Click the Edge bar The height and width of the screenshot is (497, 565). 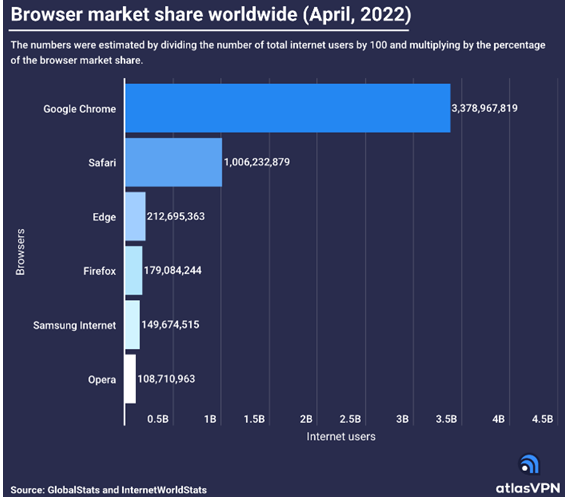click(135, 216)
